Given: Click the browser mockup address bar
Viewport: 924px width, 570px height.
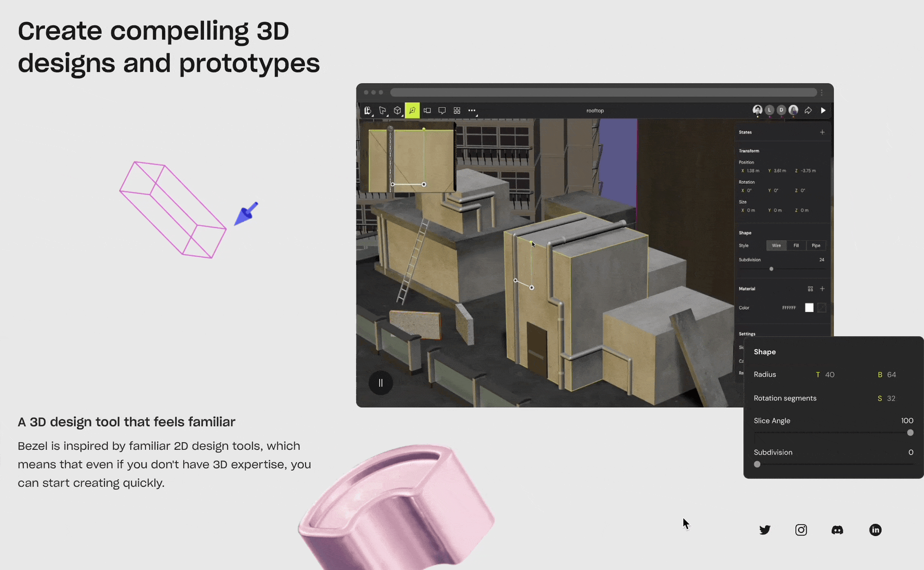Looking at the screenshot, I should 603,92.
